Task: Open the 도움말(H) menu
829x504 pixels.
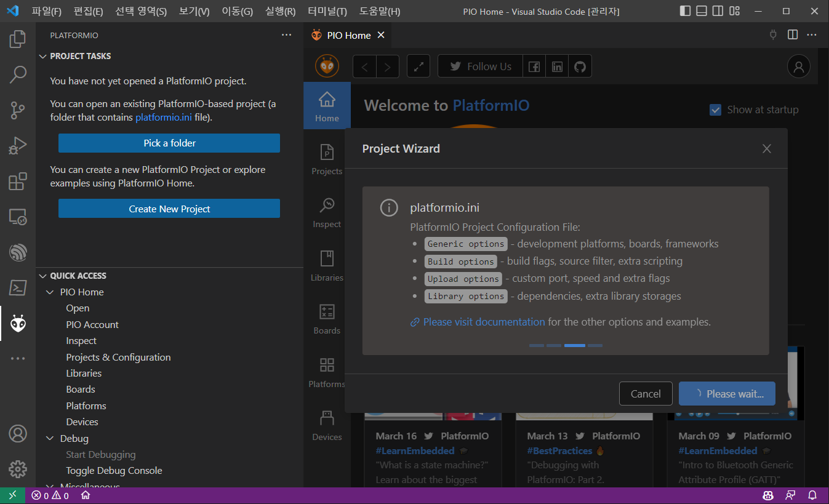Action: (380, 11)
